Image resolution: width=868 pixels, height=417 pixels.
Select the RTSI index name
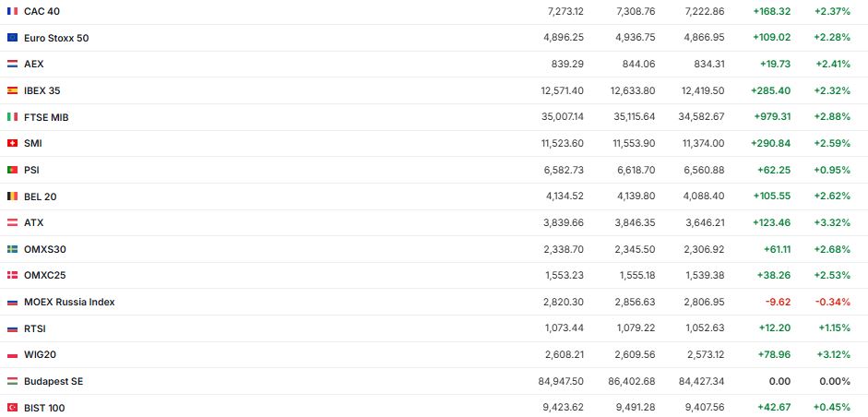(x=36, y=328)
